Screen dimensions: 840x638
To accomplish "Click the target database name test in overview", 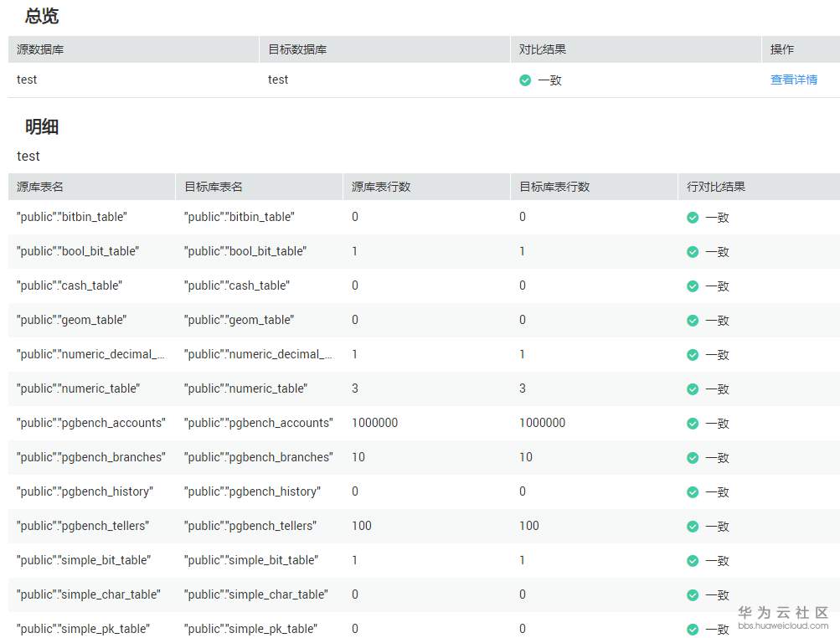I will (x=278, y=80).
